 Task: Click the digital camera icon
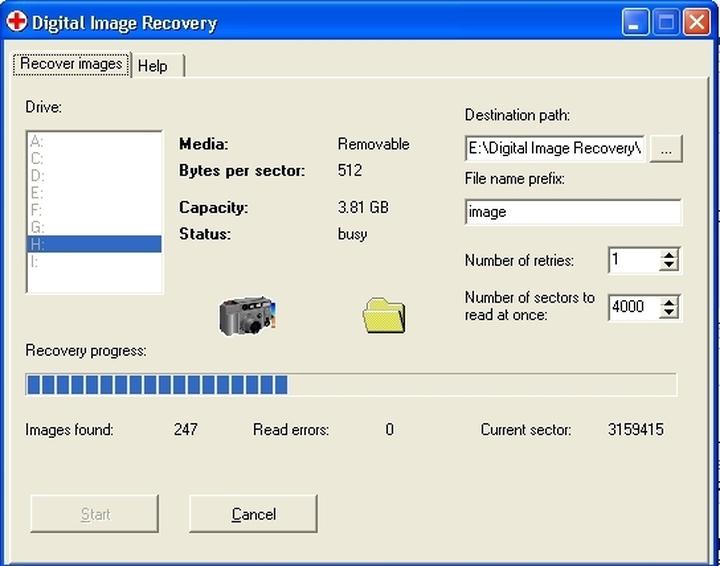pos(247,316)
